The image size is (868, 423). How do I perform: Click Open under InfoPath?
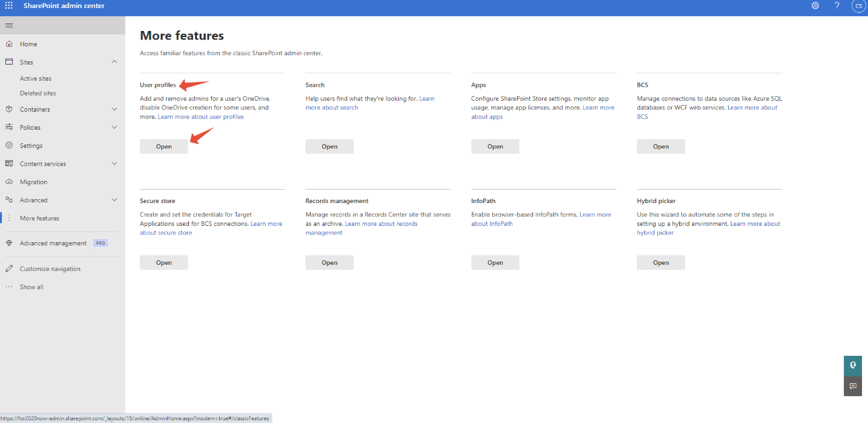[495, 263]
